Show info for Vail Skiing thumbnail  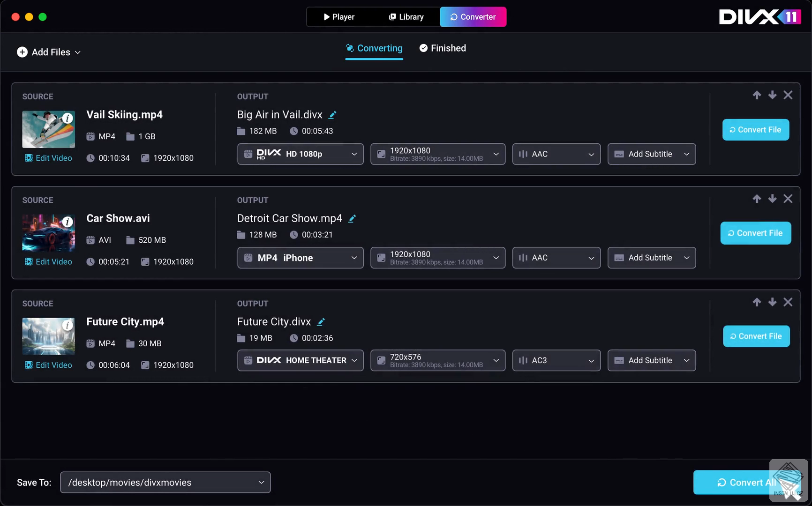(68, 118)
